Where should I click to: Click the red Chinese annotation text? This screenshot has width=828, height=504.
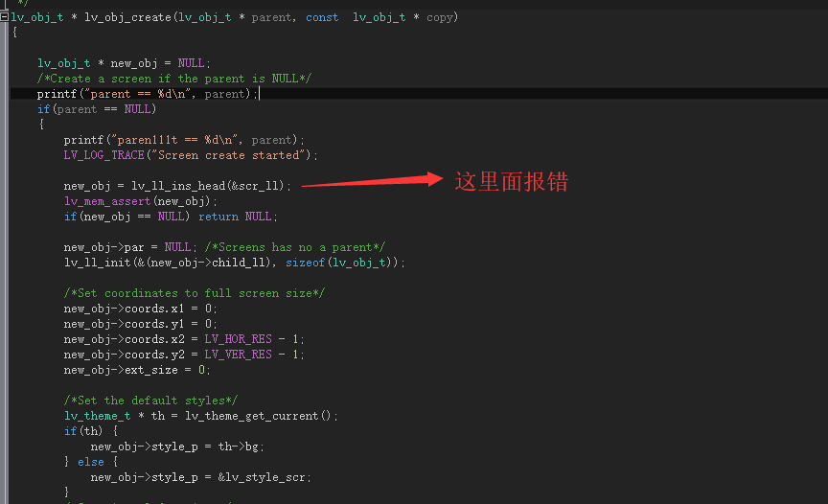point(511,181)
